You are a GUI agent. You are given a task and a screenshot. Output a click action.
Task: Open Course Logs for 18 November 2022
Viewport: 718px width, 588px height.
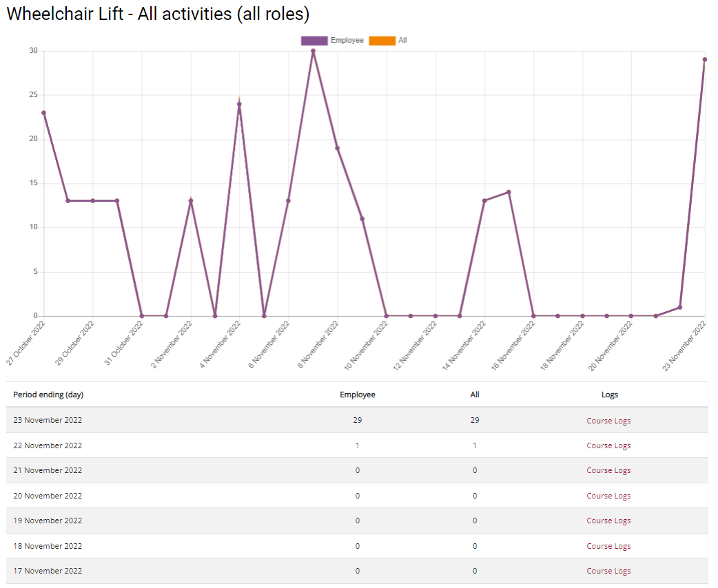(x=608, y=546)
